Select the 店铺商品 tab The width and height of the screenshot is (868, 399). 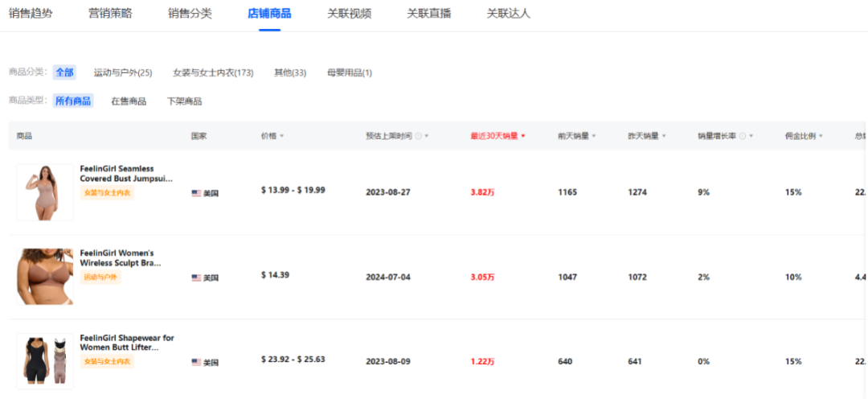(269, 14)
